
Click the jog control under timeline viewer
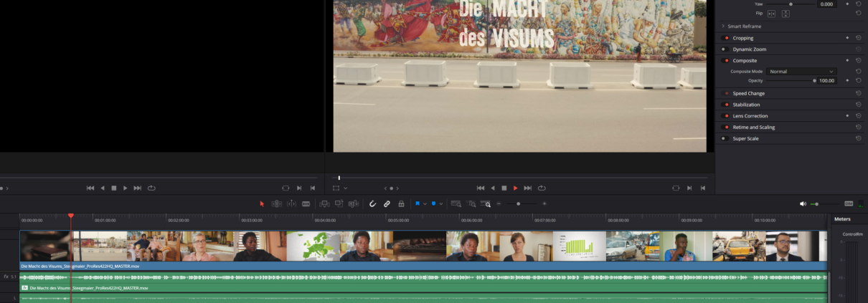click(391, 188)
